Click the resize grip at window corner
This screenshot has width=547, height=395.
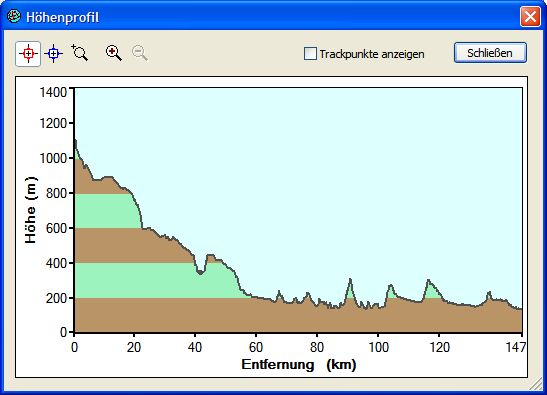[x=535, y=384]
